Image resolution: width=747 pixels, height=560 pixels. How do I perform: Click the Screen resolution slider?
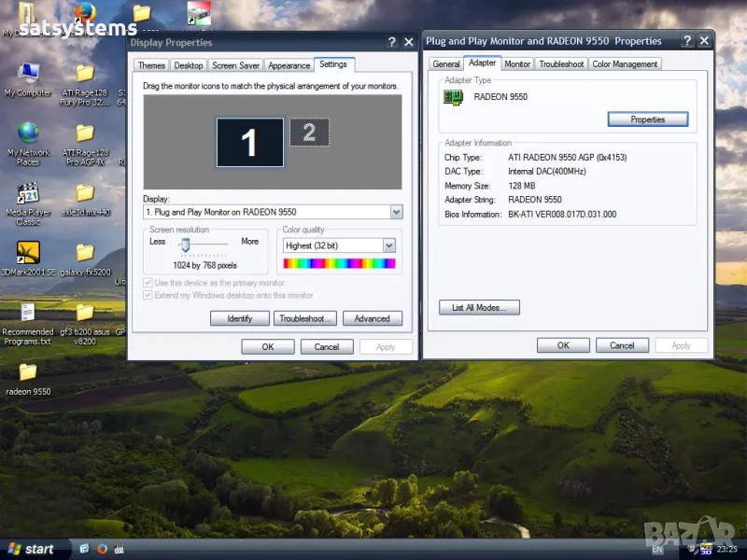click(186, 245)
